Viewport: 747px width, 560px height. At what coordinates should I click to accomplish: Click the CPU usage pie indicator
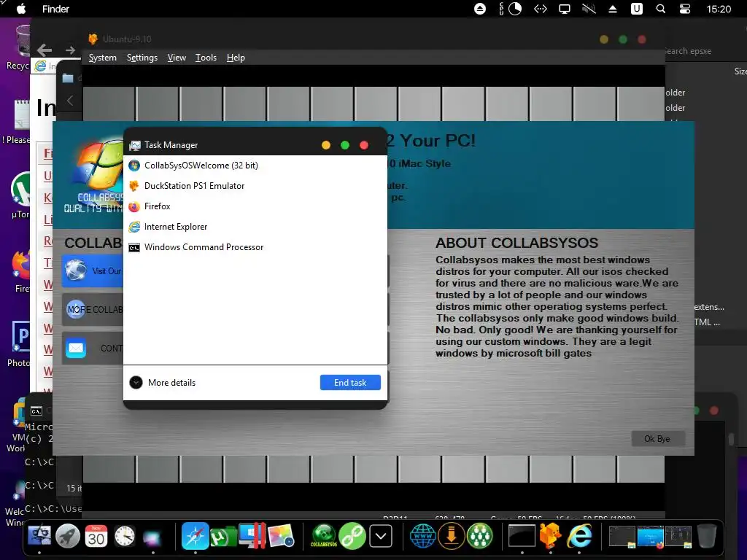(x=515, y=9)
